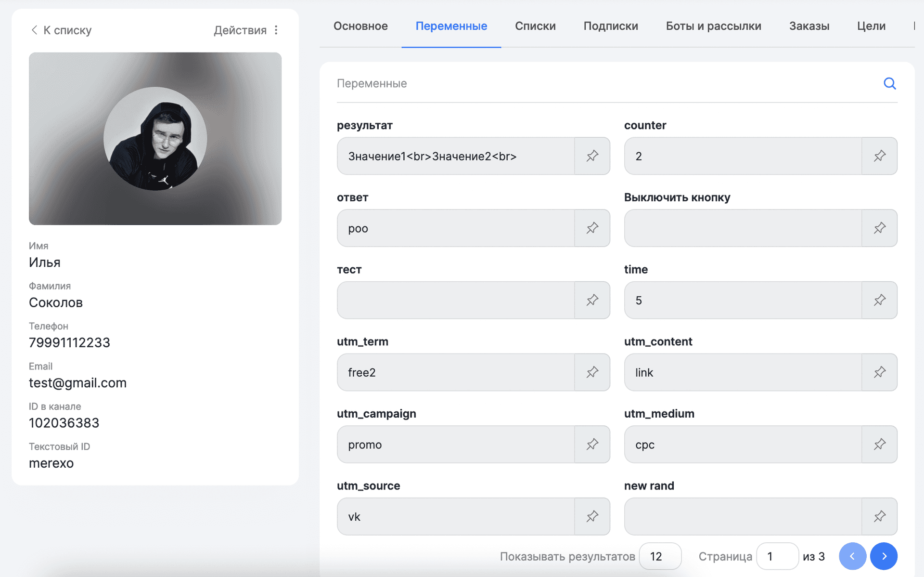Click pin icon beside time variable
The image size is (924, 577).
point(879,300)
